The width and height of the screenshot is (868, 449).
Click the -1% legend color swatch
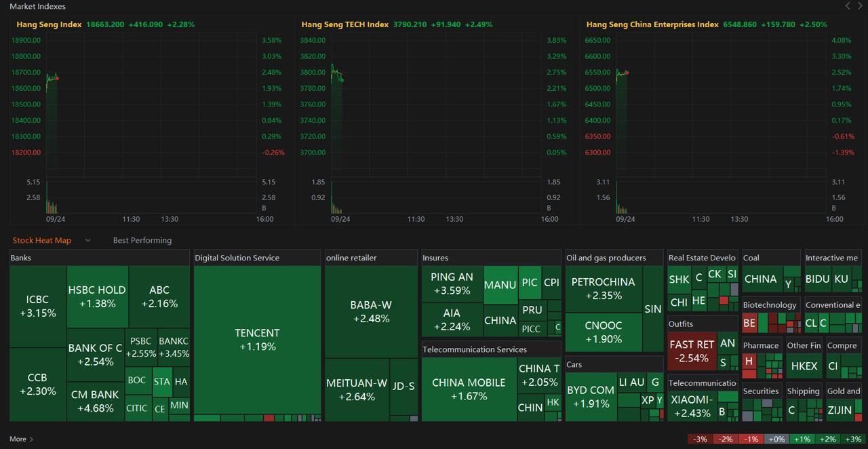tap(751, 439)
